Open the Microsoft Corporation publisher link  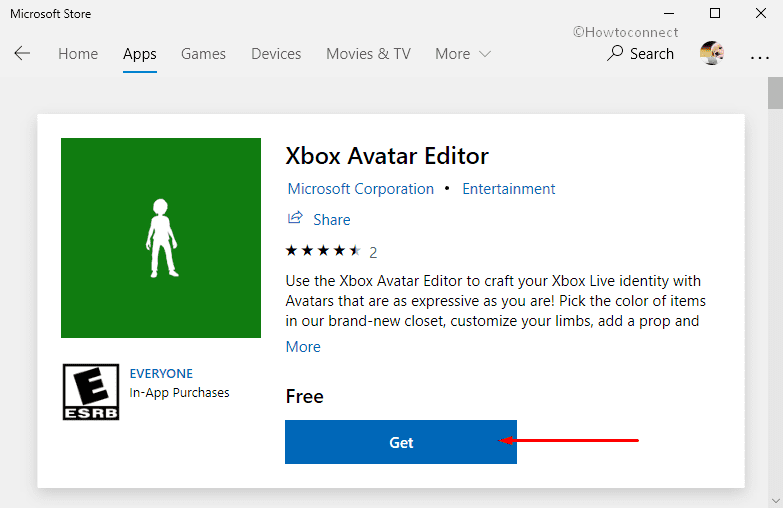click(x=361, y=189)
